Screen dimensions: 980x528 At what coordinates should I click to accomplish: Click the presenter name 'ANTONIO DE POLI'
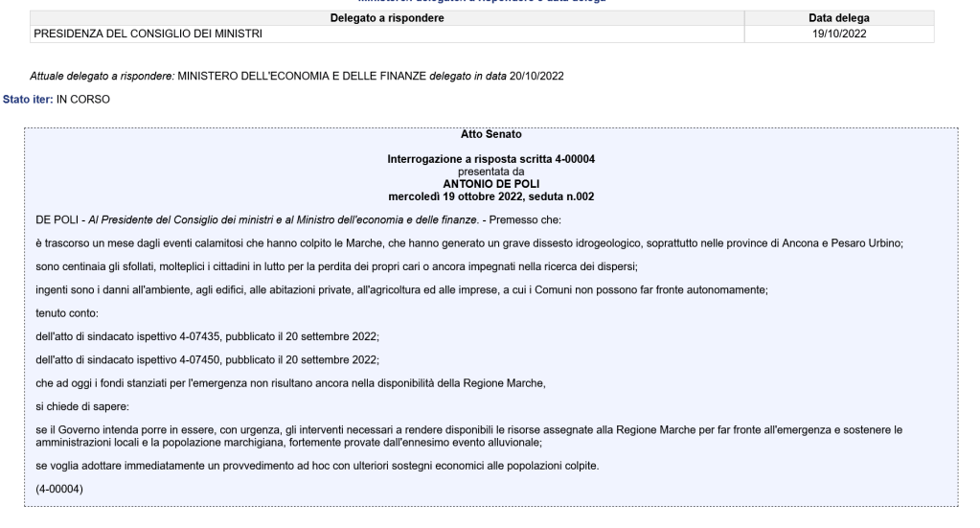click(490, 180)
